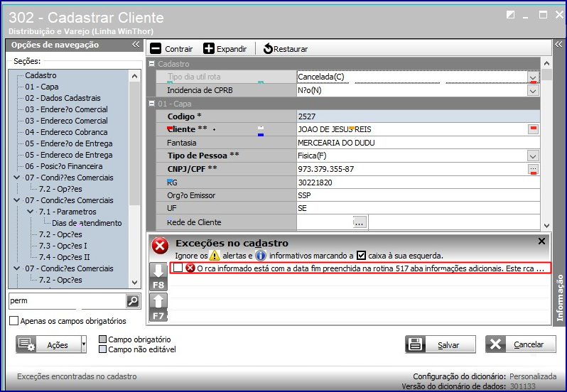Click the Expandir plus icon

point(209,48)
